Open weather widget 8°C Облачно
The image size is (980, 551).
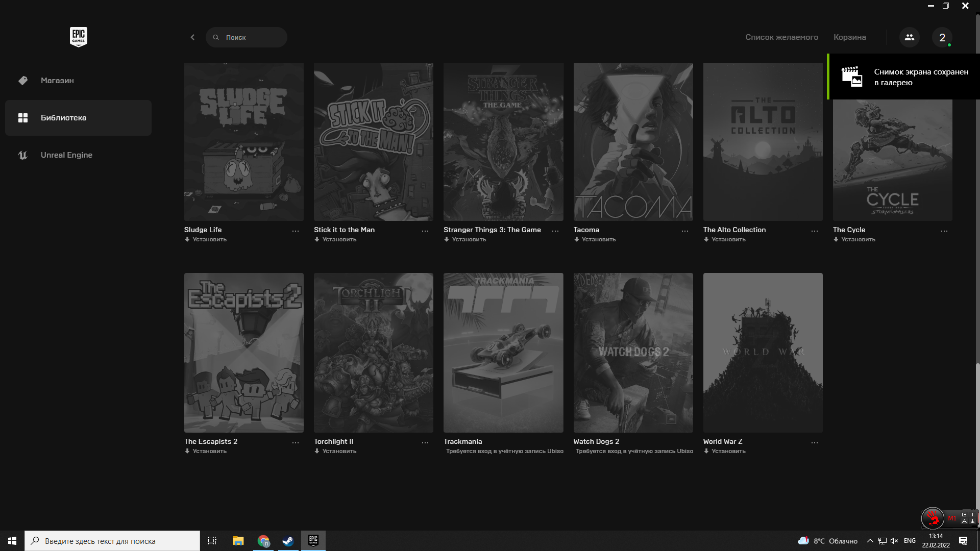pos(828,541)
